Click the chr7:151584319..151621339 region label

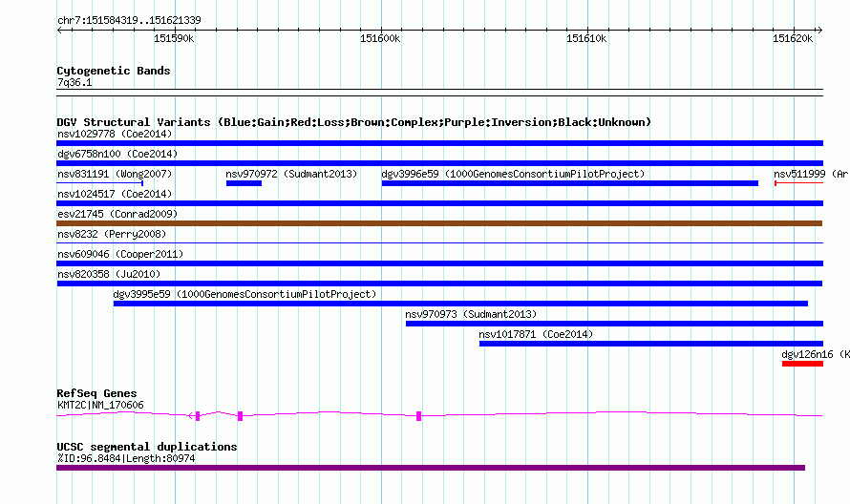click(129, 21)
